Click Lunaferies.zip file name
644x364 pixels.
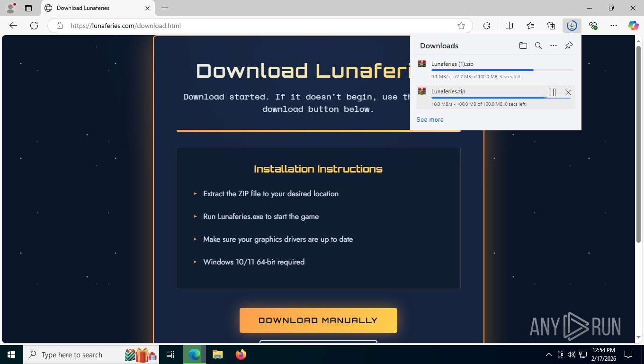pyautogui.click(x=448, y=91)
